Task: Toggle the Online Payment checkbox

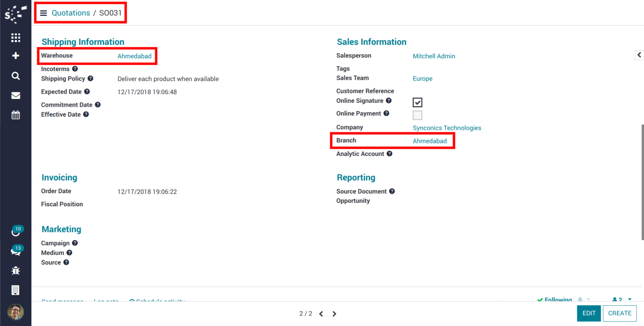Action: tap(417, 115)
